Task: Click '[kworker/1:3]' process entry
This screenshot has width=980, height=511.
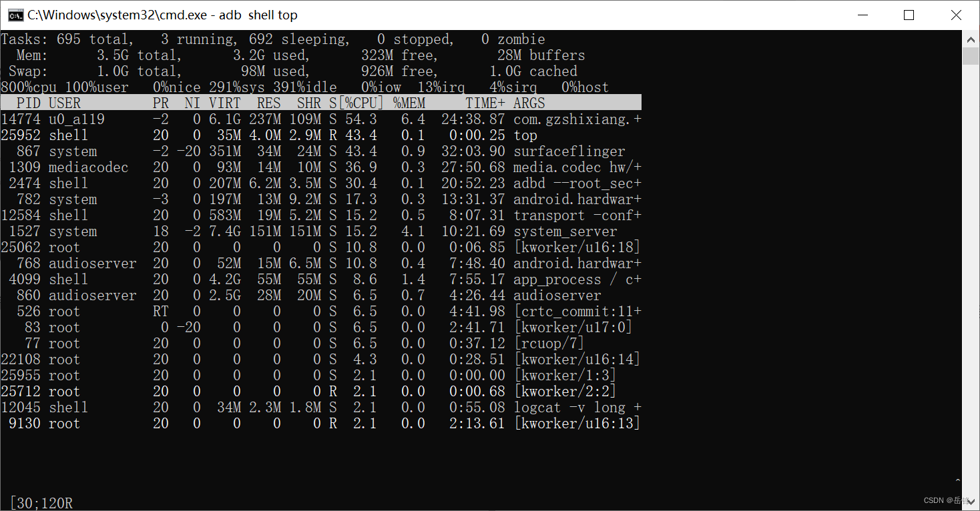Action: [565, 376]
